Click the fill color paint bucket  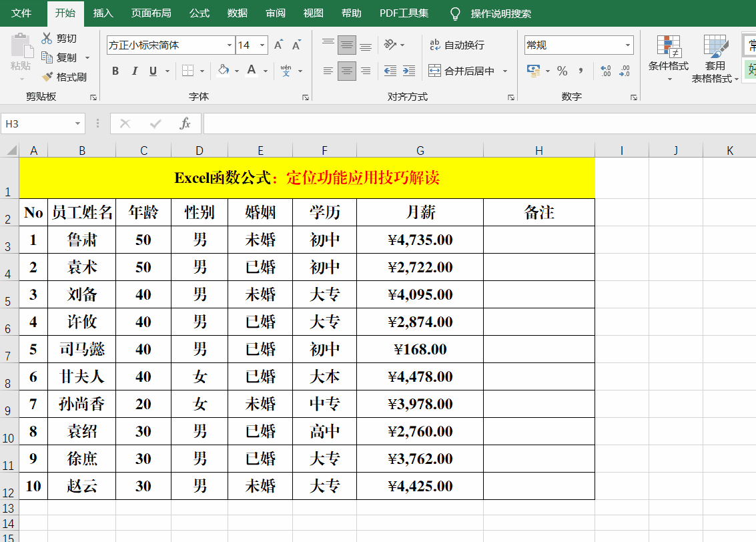pyautogui.click(x=224, y=70)
